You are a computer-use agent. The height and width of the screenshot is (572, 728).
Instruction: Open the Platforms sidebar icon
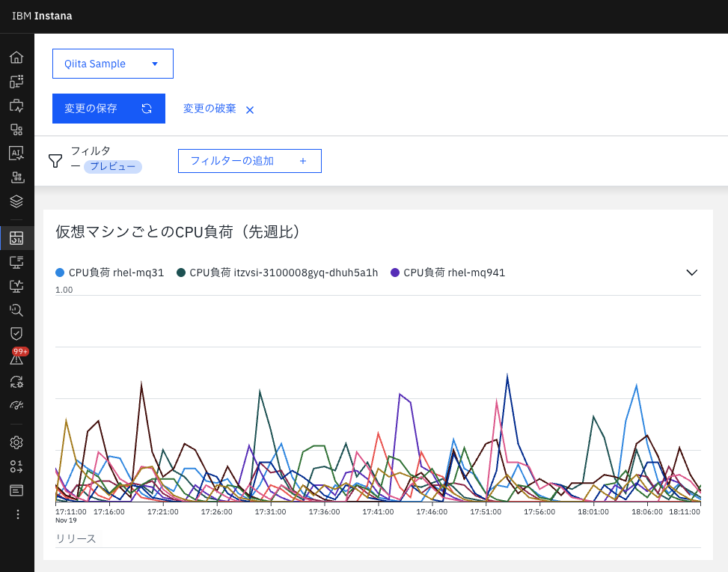tap(16, 130)
